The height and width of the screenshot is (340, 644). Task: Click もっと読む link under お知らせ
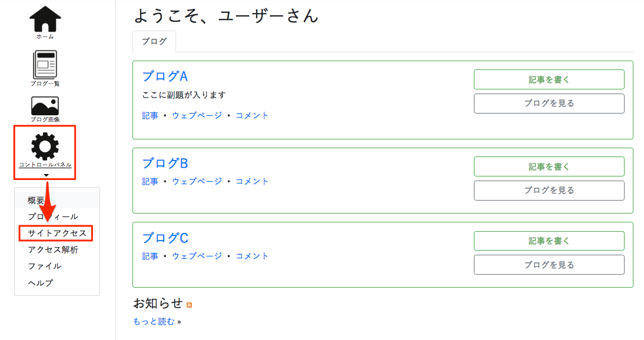(x=154, y=322)
